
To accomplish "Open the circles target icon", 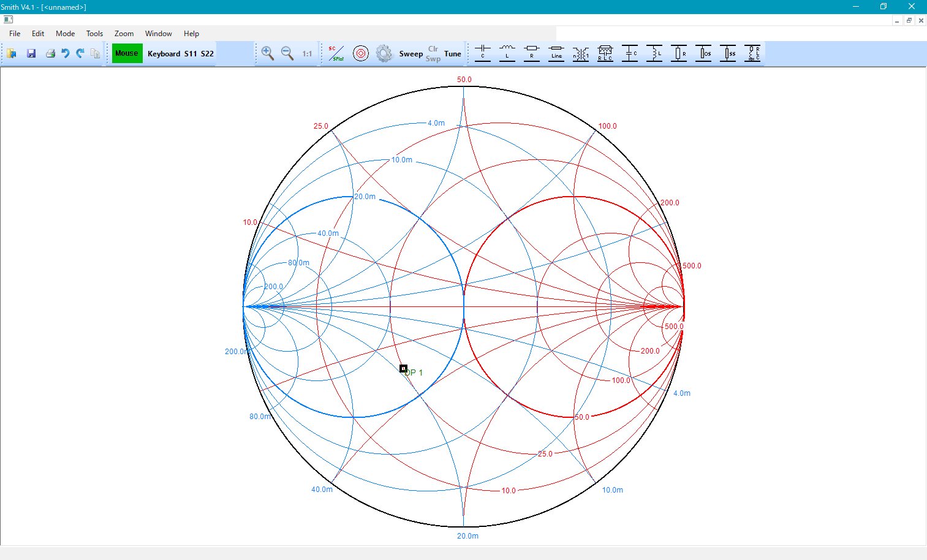I will 361,53.
